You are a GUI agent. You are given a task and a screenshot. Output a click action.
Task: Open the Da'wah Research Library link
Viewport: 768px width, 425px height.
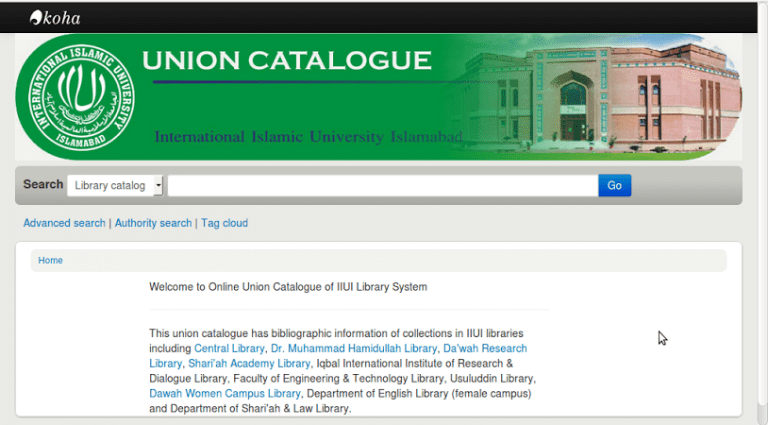click(485, 349)
